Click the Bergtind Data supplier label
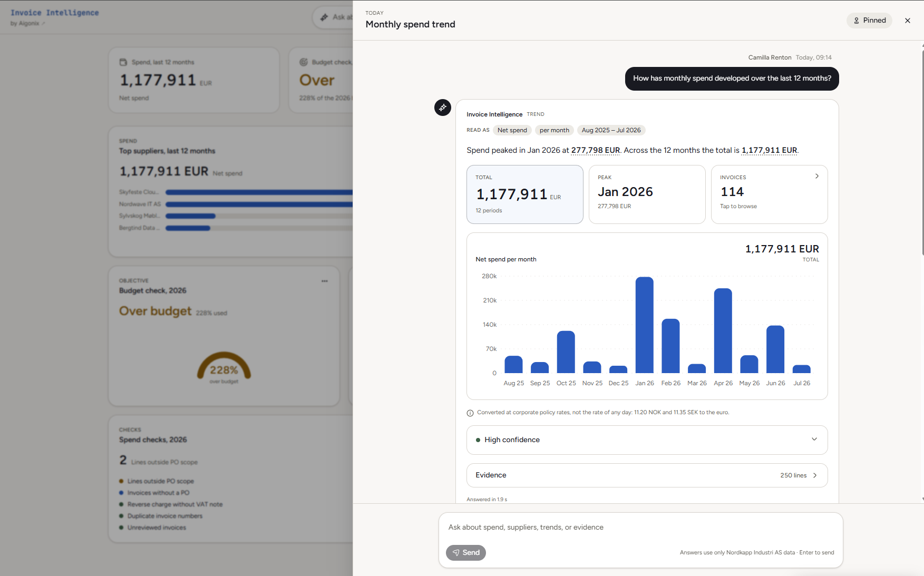Viewport: 924px width, 576px height. tap(139, 228)
